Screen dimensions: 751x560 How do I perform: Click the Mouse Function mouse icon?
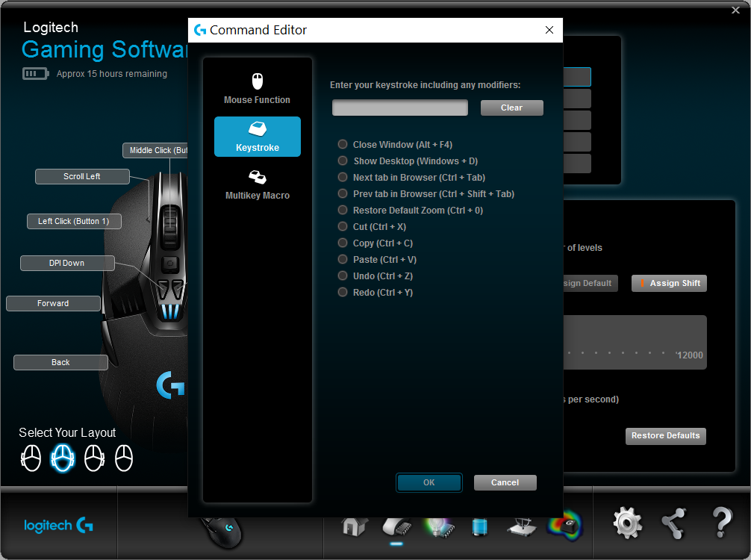tap(258, 81)
